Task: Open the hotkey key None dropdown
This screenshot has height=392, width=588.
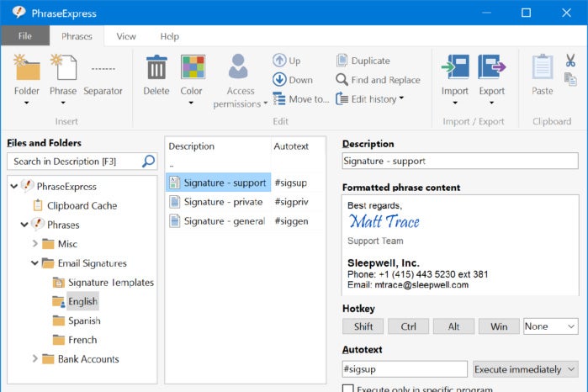Action: coord(550,326)
